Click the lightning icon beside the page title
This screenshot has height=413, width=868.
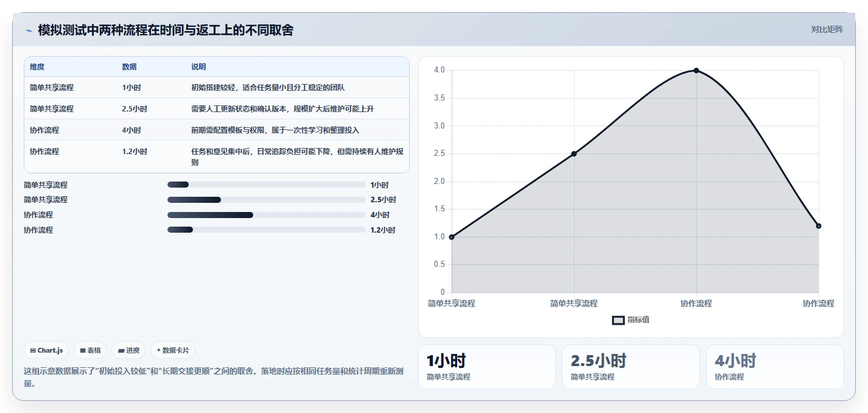coord(29,30)
